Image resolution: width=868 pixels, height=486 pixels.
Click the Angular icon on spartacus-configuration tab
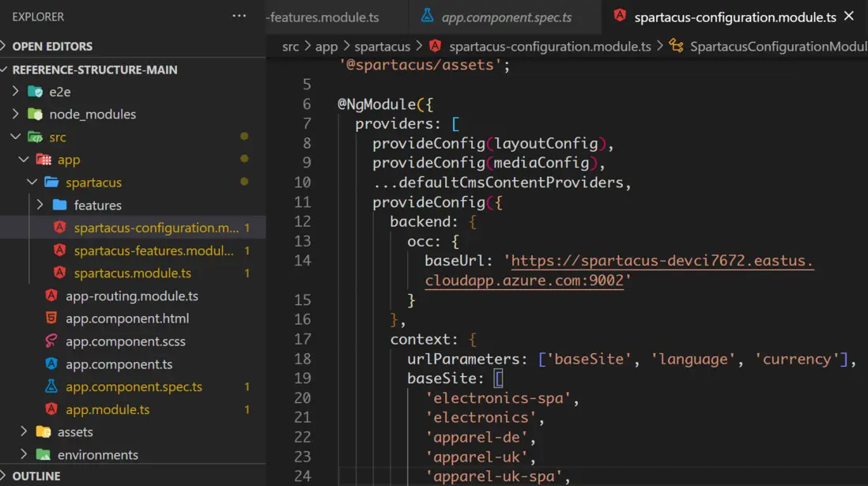pos(620,17)
